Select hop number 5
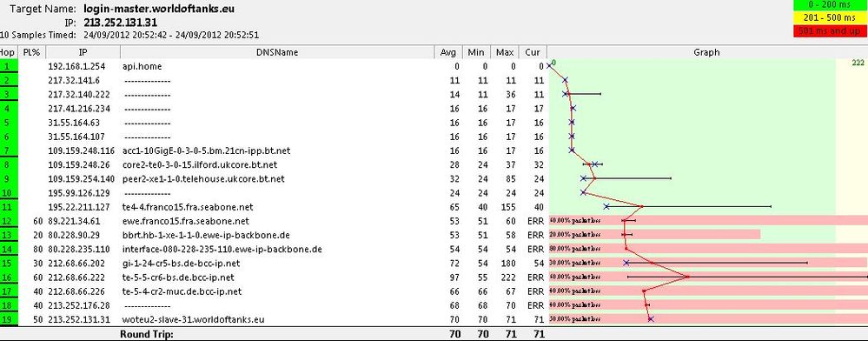The width and height of the screenshot is (868, 341). tap(9, 123)
